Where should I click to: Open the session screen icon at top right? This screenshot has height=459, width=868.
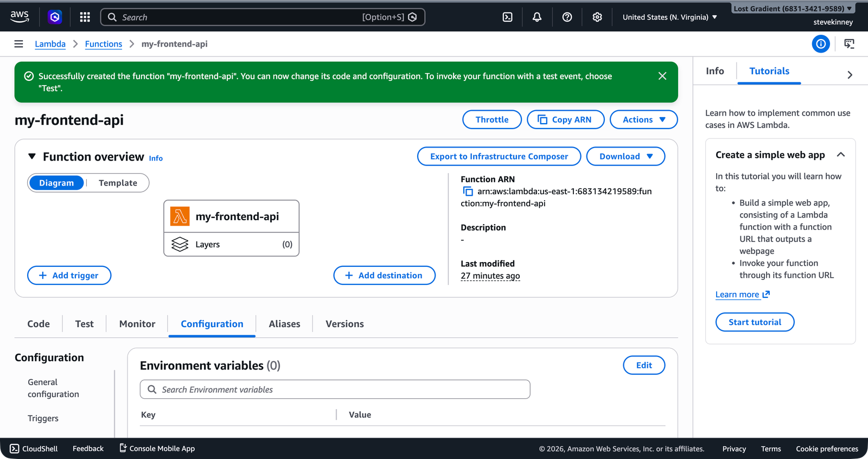pyautogui.click(x=850, y=44)
